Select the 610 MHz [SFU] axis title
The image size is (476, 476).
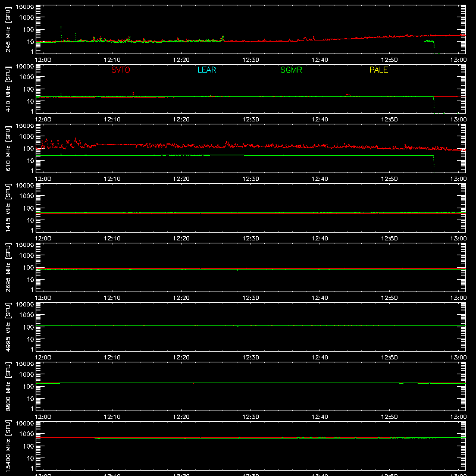coord(8,149)
